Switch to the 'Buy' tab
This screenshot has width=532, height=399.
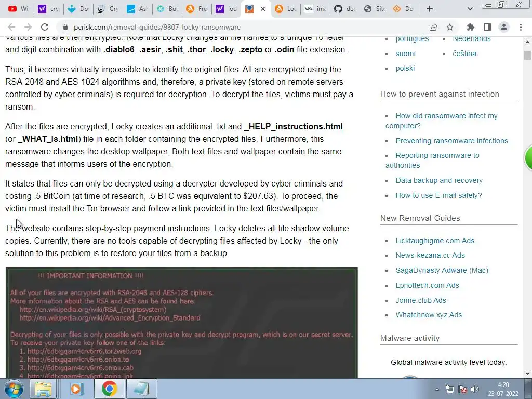tap(167, 9)
